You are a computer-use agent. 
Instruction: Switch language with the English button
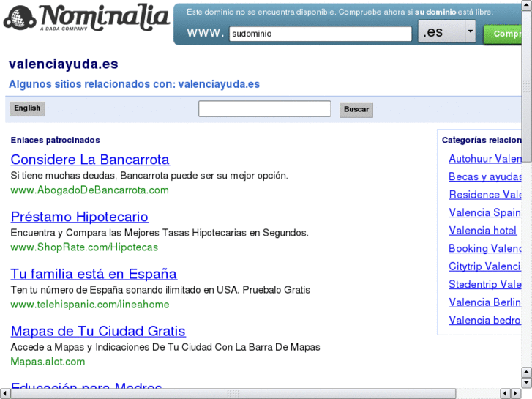27,108
